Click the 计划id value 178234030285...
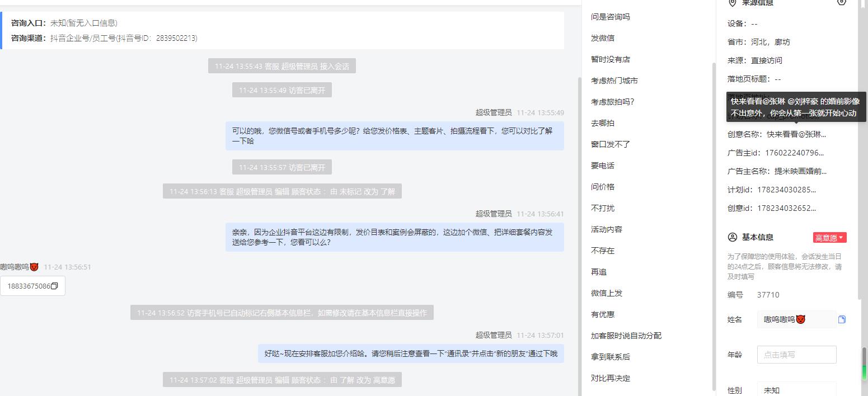The width and height of the screenshot is (868, 396). [786, 190]
